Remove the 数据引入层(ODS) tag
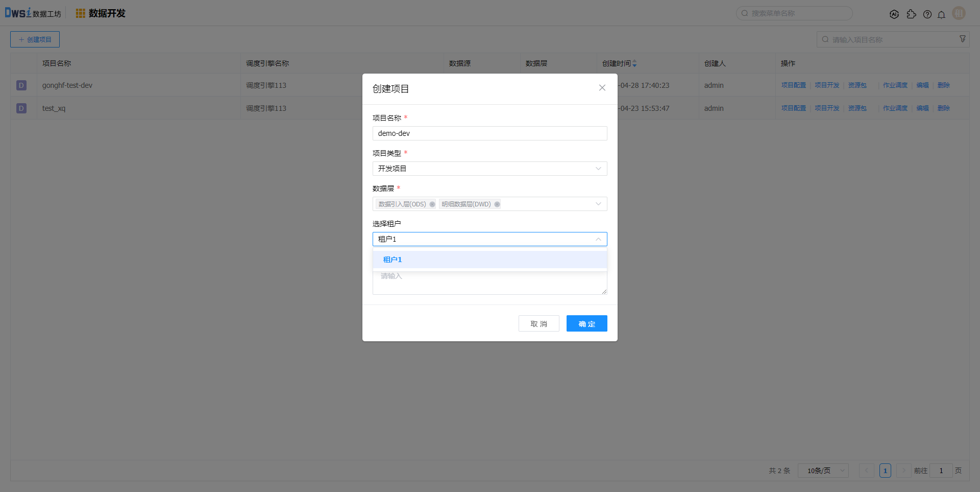 coord(432,204)
